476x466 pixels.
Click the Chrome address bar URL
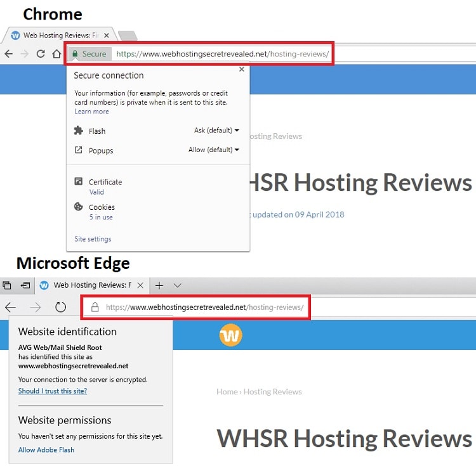pyautogui.click(x=222, y=54)
